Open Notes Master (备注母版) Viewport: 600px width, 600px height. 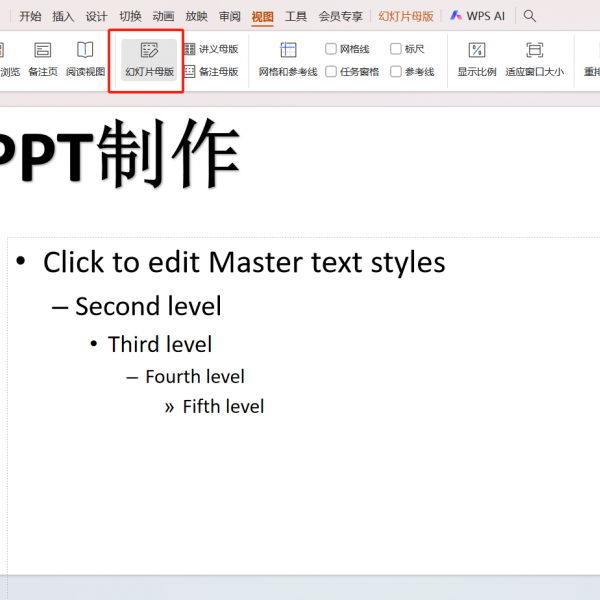click(211, 72)
